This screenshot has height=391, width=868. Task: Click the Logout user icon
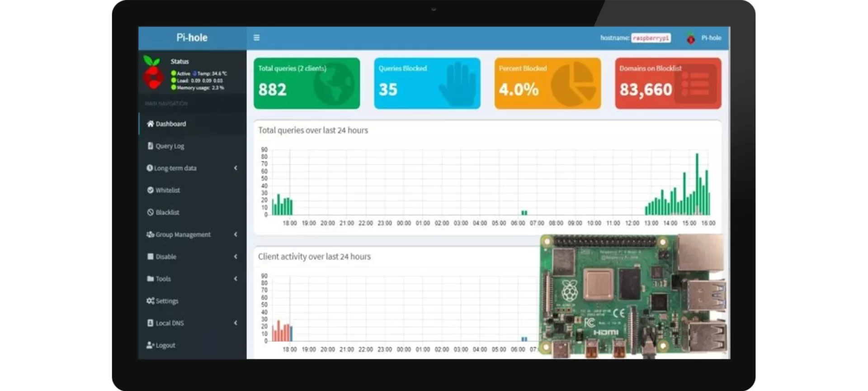150,345
